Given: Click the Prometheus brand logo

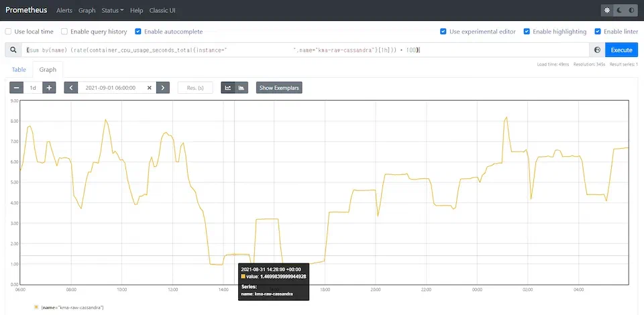Looking at the screenshot, I should point(26,10).
